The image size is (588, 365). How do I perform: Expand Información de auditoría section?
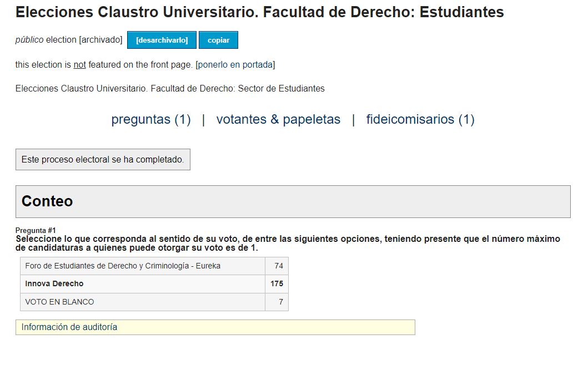point(215,327)
